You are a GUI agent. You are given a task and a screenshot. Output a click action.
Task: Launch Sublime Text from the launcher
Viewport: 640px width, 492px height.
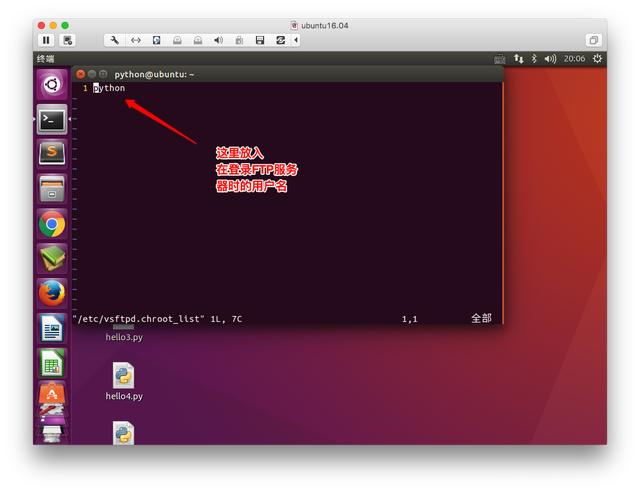[52, 153]
